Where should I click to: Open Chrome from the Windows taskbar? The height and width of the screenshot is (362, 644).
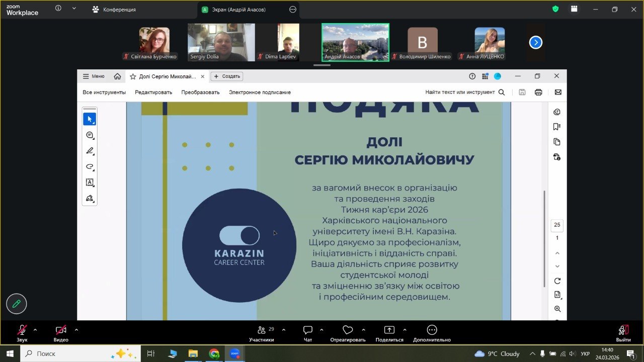[214, 353]
